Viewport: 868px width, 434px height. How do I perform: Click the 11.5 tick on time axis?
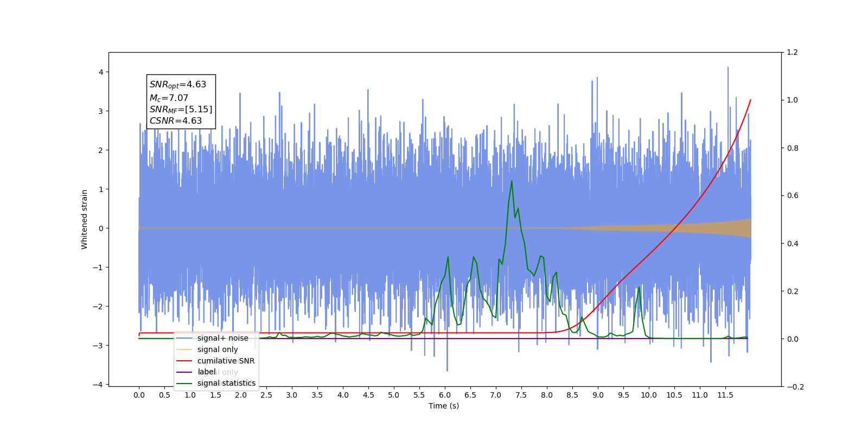click(725, 395)
